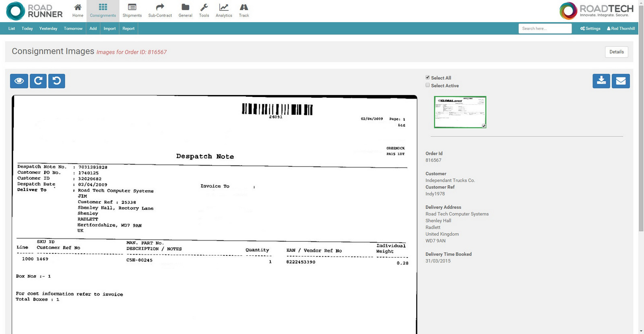Click customer ref Indy1978
The height and width of the screenshot is (334, 644).
tap(435, 194)
